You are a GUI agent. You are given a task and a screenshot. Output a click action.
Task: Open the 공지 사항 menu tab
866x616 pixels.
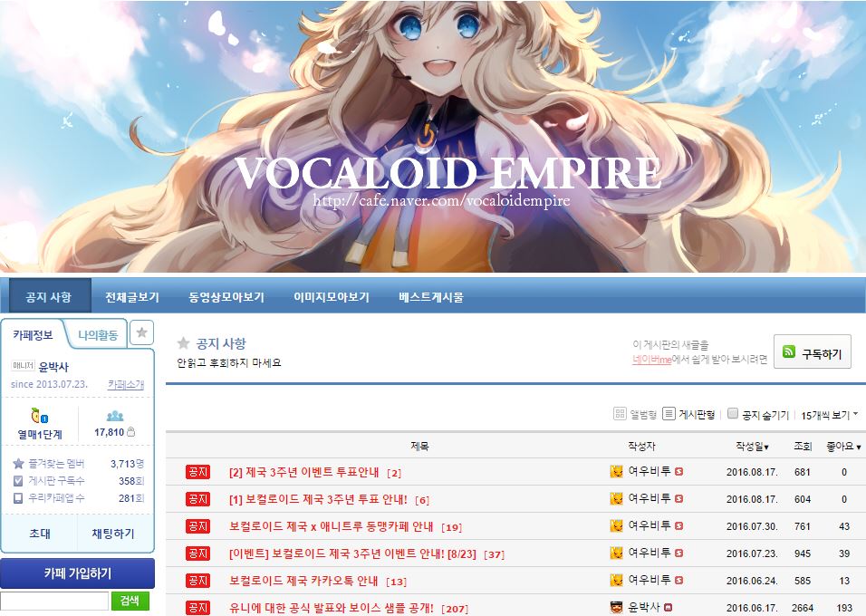click(x=49, y=296)
